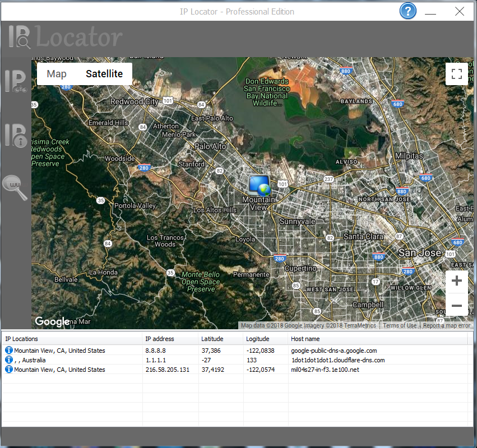Click mil04s27-in-f3.1e100.net host name
477x448 pixels.
pos(325,370)
